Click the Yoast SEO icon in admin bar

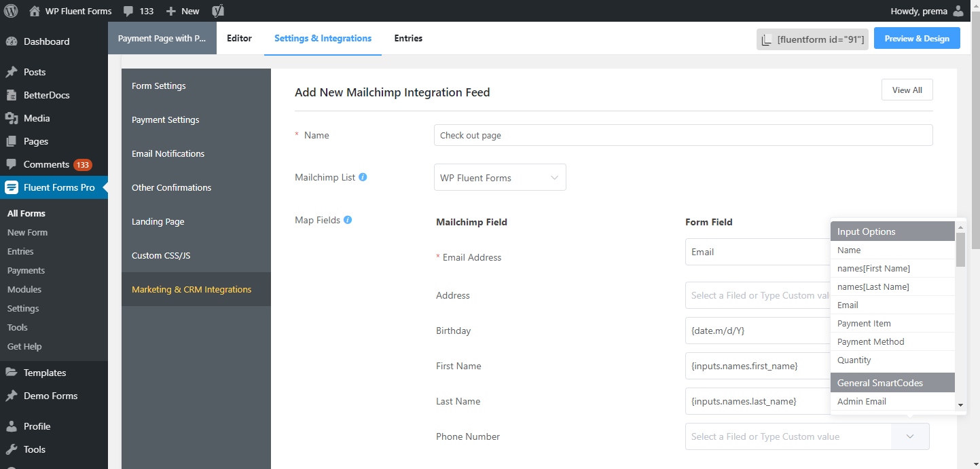(x=218, y=11)
